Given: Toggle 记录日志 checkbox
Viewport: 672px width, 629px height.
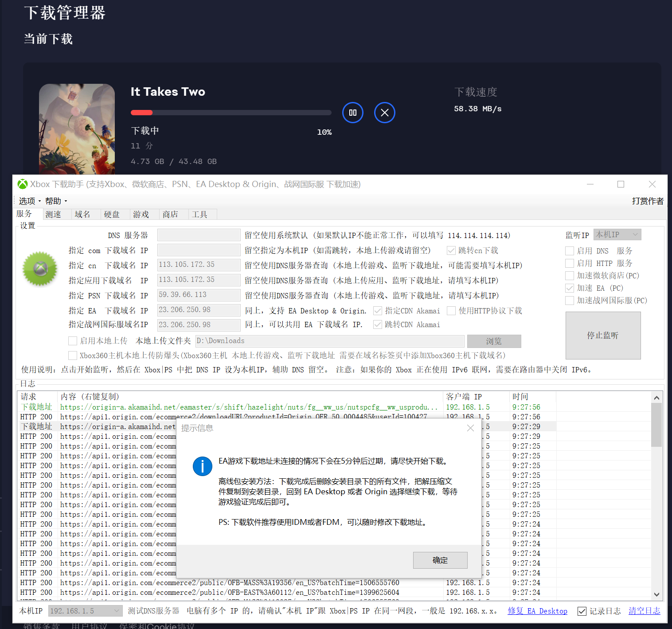Looking at the screenshot, I should pos(582,611).
